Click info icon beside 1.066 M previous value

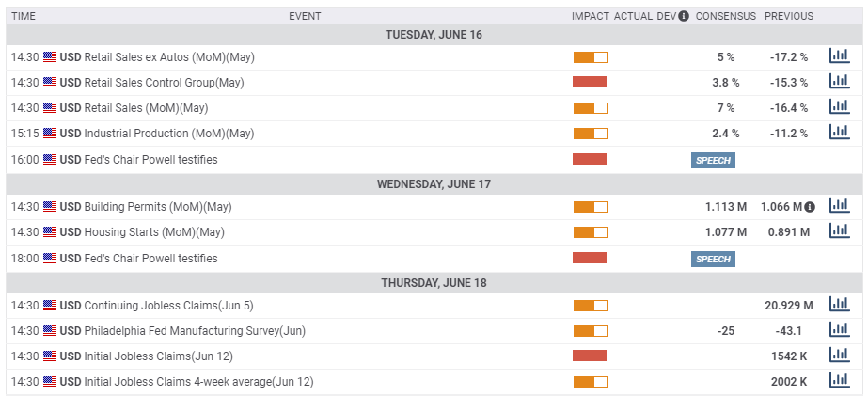click(x=810, y=207)
